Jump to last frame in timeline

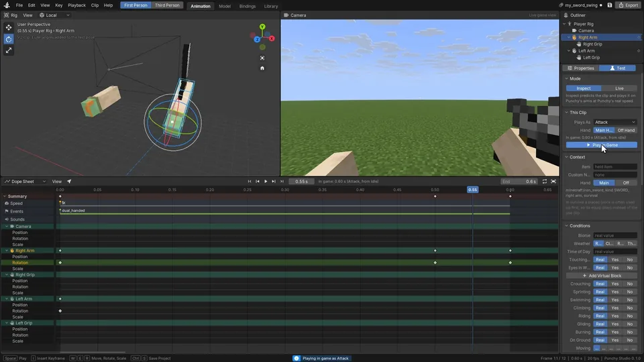pyautogui.click(x=282, y=182)
